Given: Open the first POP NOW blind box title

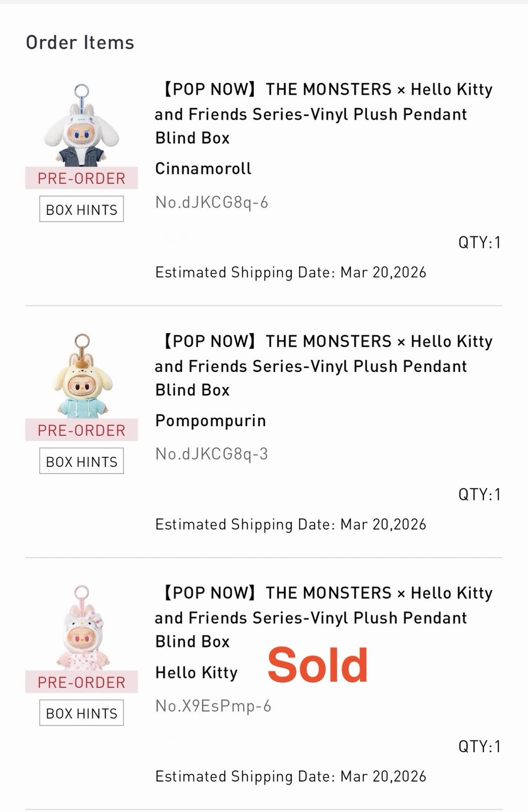Looking at the screenshot, I should click(323, 113).
